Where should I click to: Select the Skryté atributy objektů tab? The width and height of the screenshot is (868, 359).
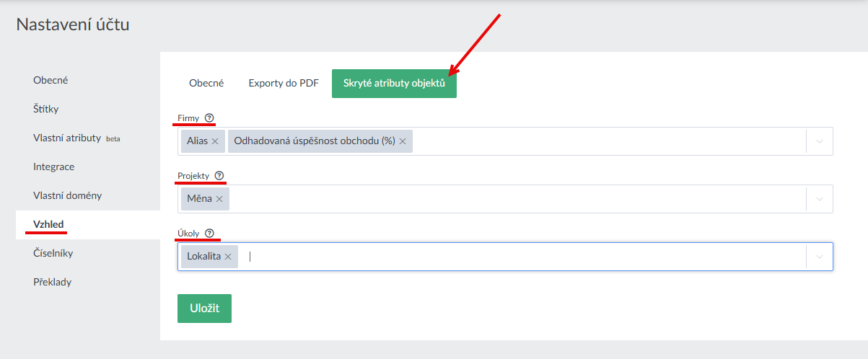(394, 84)
